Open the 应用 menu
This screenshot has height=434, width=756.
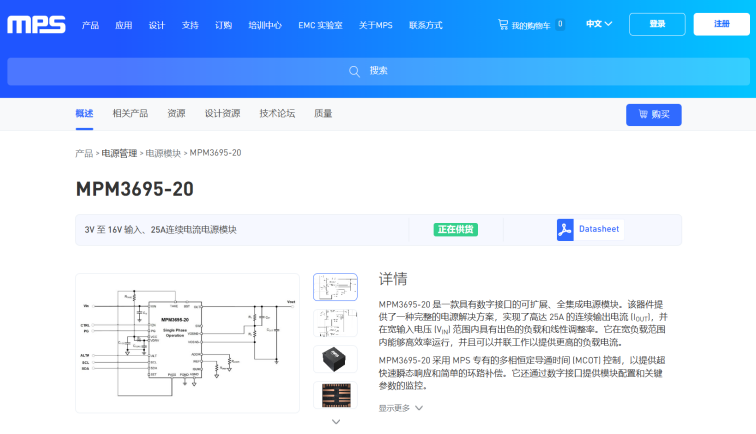123,25
